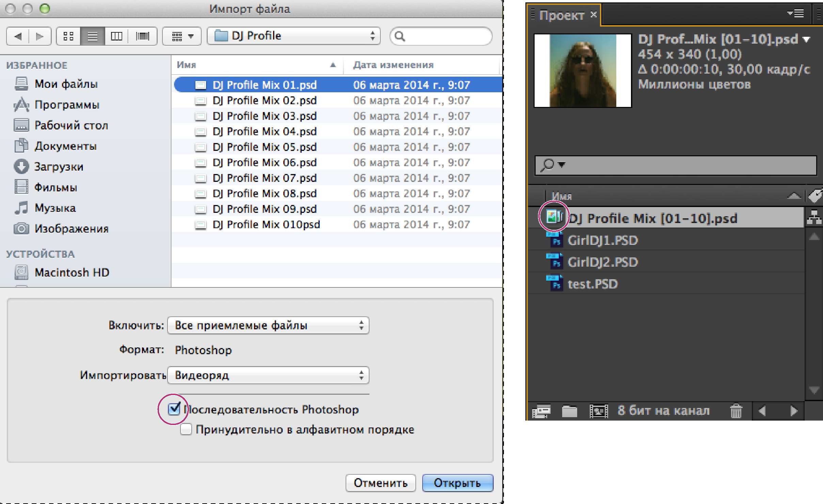This screenshot has width=823, height=504.
Task: Click the Открыть button
Action: pos(457,483)
